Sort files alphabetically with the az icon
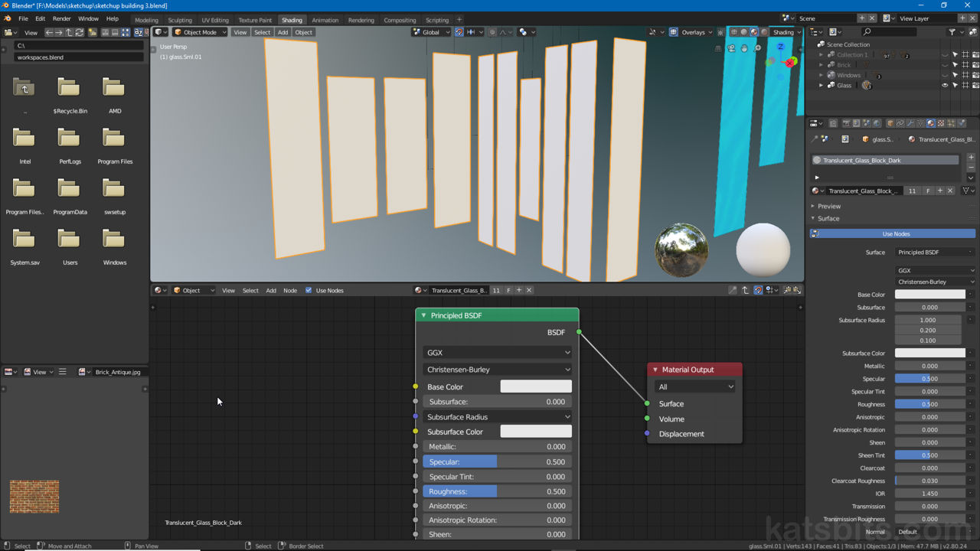Viewport: 980px width, 551px height. pos(139,32)
